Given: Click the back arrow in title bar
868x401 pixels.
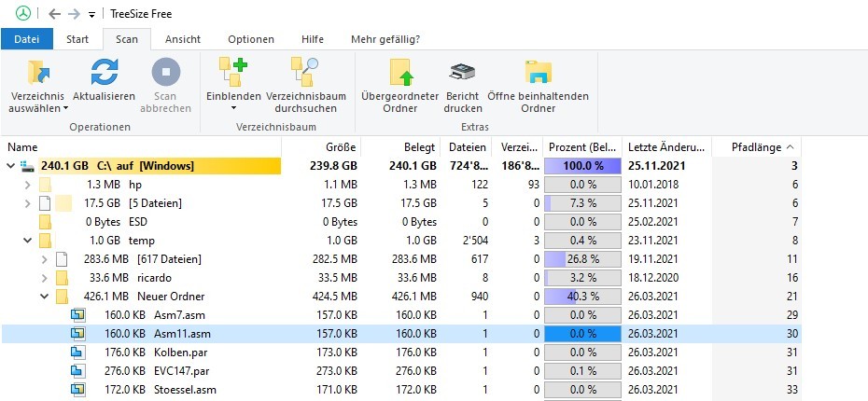Looking at the screenshot, I should pos(53,14).
